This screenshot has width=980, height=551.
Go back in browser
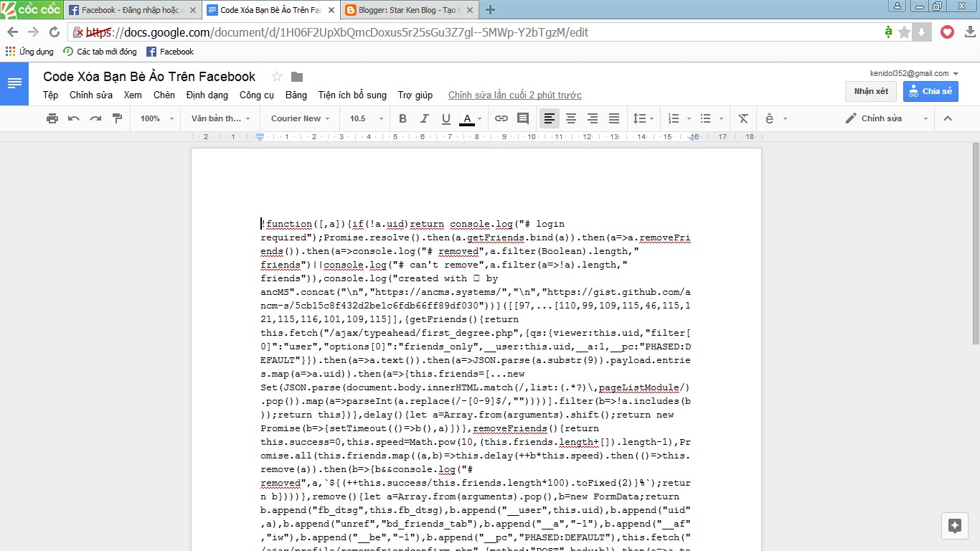click(x=12, y=32)
